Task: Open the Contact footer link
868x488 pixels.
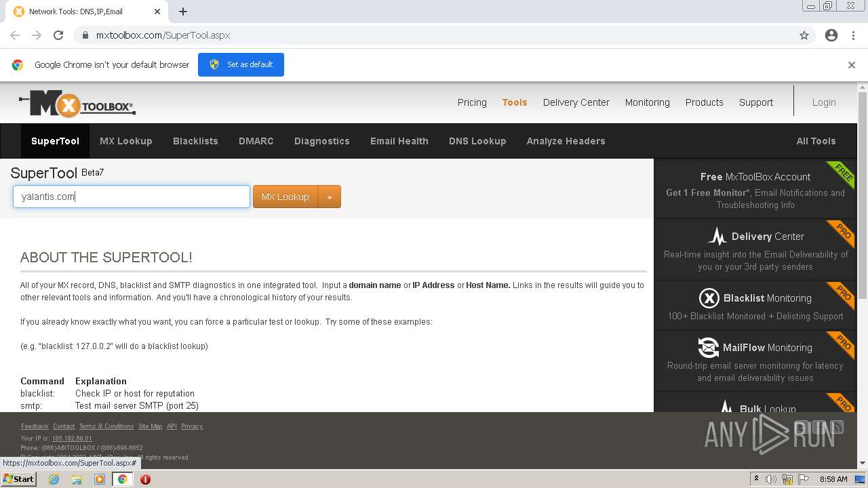Action: [64, 426]
